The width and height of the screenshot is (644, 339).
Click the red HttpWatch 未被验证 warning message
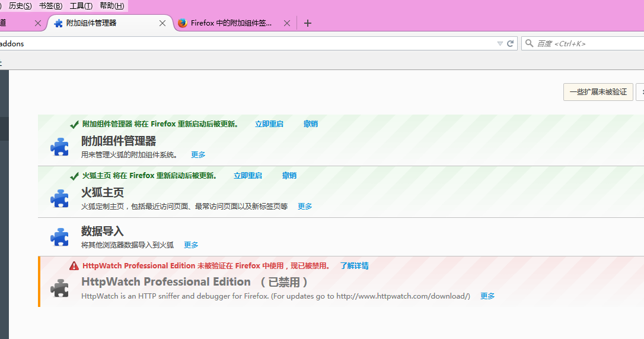206,266
